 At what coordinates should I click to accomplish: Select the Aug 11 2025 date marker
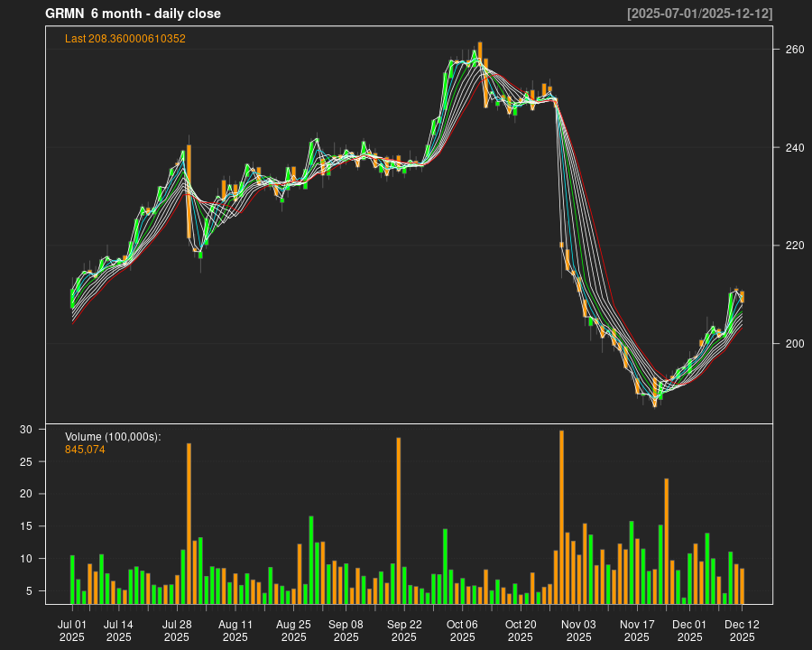click(x=235, y=630)
